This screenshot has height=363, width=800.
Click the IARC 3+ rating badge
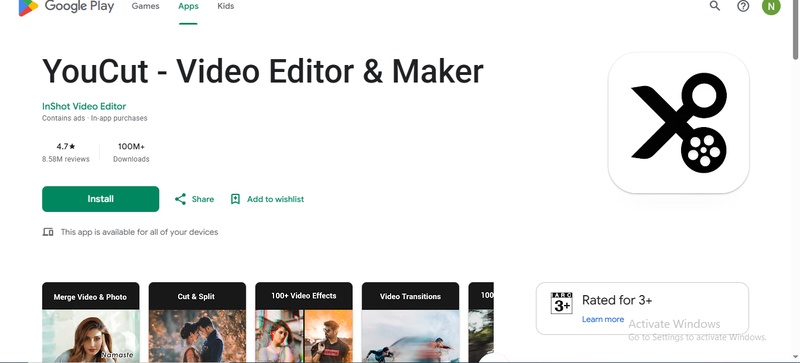coord(561,303)
